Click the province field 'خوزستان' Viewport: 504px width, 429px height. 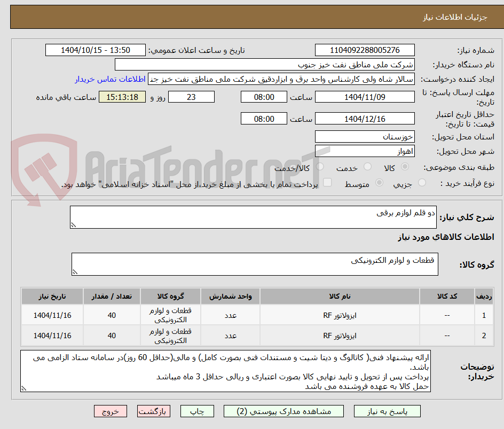click(x=365, y=137)
